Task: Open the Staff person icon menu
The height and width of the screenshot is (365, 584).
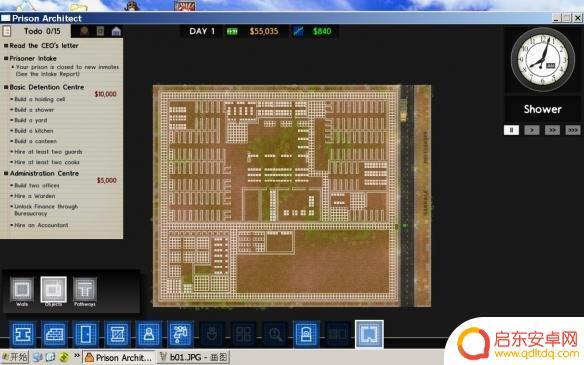Action: point(149,334)
